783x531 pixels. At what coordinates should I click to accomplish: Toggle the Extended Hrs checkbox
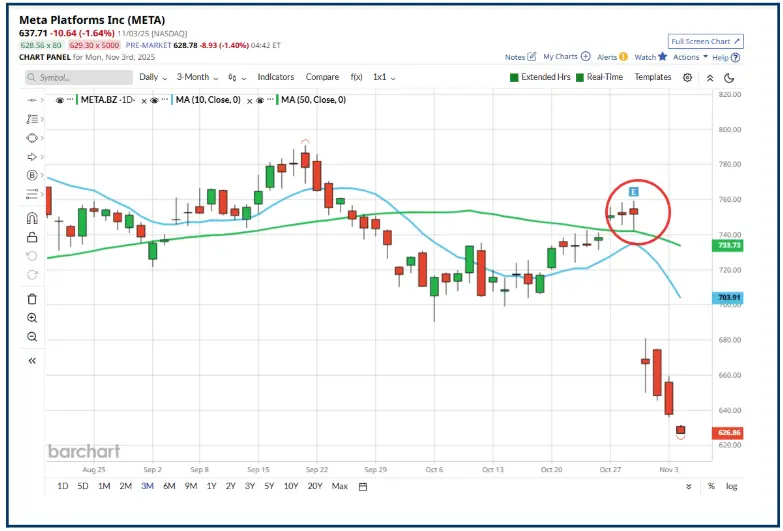tap(514, 77)
